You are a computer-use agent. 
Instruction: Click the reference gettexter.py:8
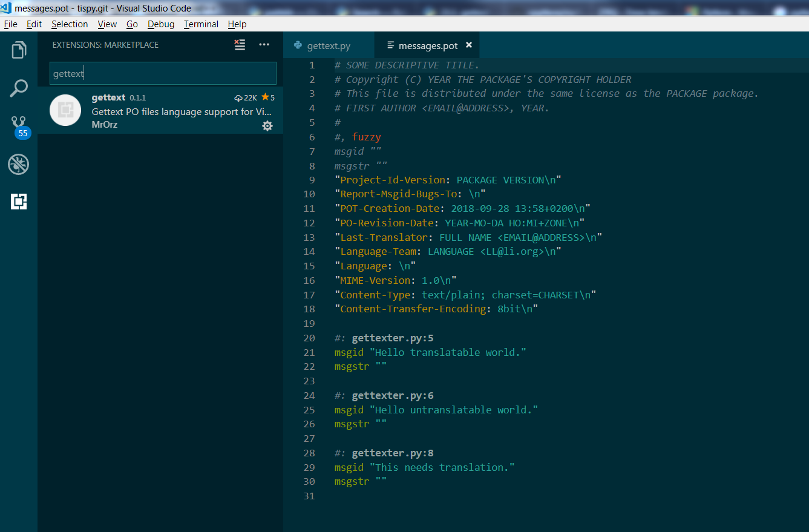pyautogui.click(x=393, y=453)
